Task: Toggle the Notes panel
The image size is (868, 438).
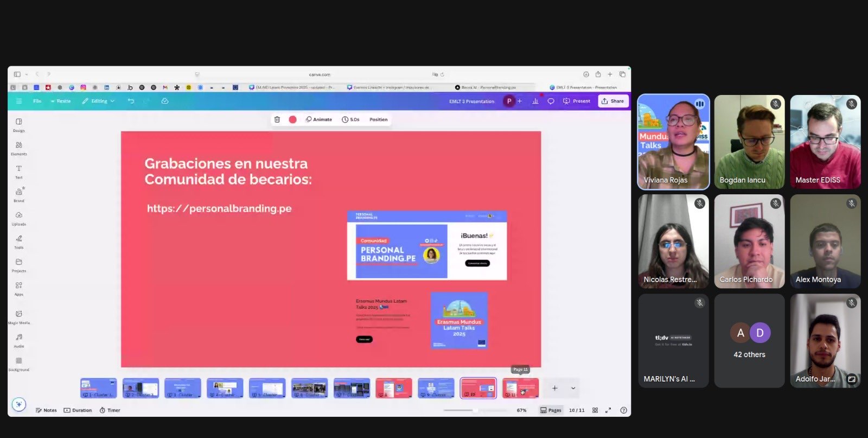Action: click(46, 410)
